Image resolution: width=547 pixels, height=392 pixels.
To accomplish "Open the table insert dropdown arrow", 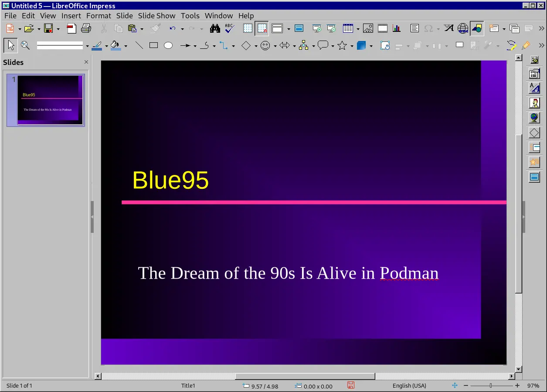I will (x=358, y=29).
